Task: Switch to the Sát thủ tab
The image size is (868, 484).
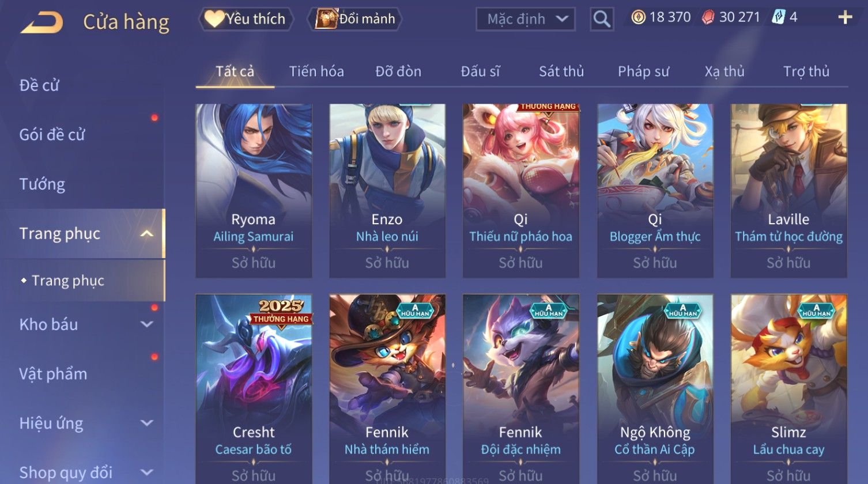Action: click(561, 71)
